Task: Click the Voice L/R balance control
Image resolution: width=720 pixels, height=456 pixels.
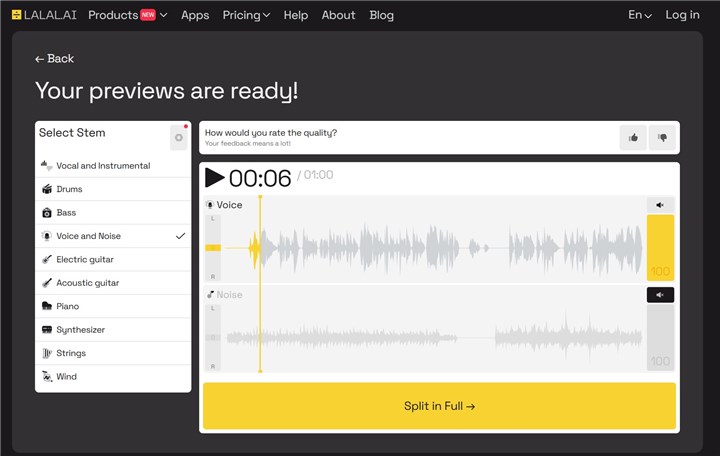Action: pyautogui.click(x=213, y=248)
